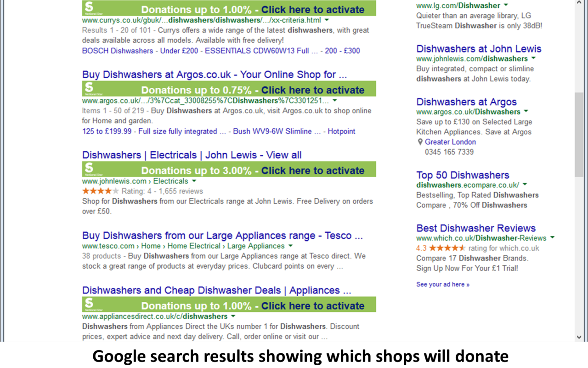Activate 0.75% donation for Argos

(x=313, y=90)
